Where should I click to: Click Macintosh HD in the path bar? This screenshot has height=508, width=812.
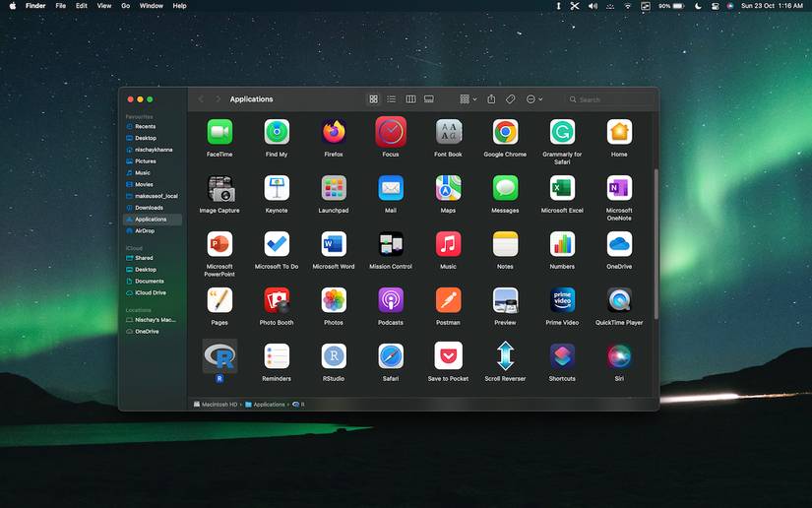click(x=216, y=405)
